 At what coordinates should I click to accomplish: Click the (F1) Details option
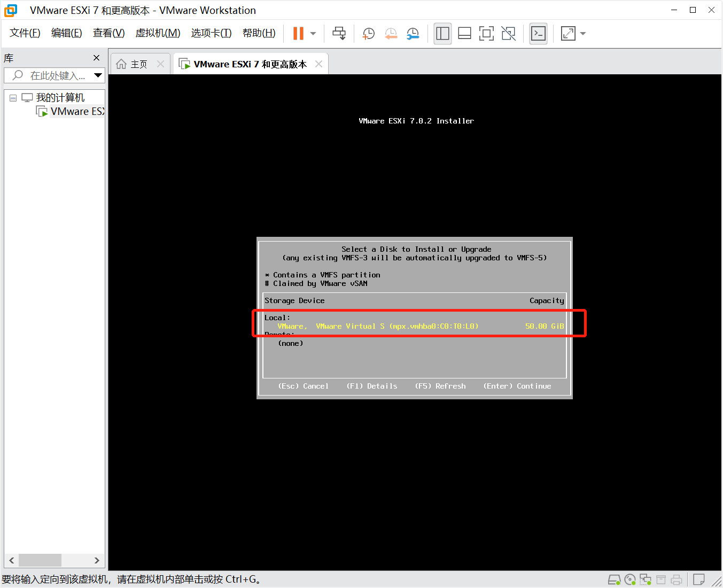pos(372,386)
